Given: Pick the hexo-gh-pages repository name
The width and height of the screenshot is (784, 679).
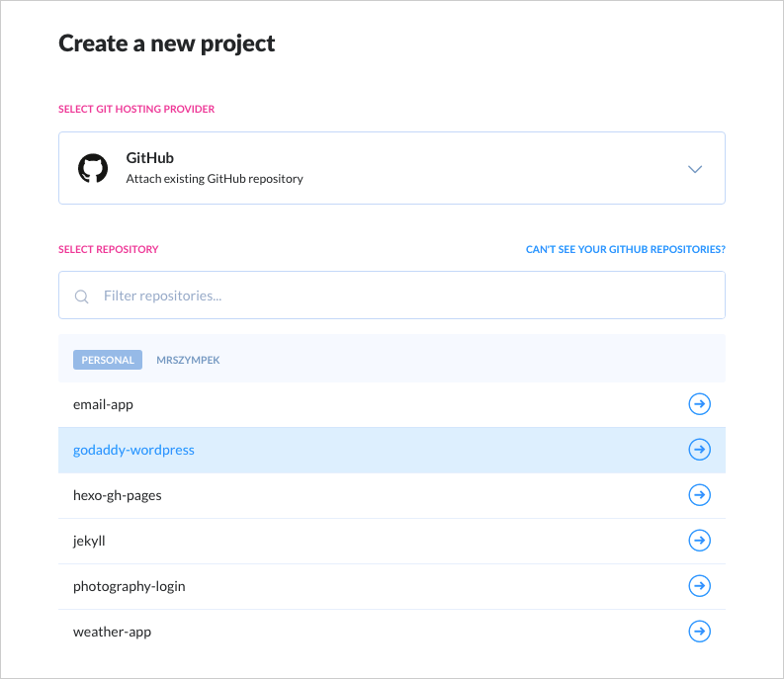Looking at the screenshot, I should pos(117,495).
